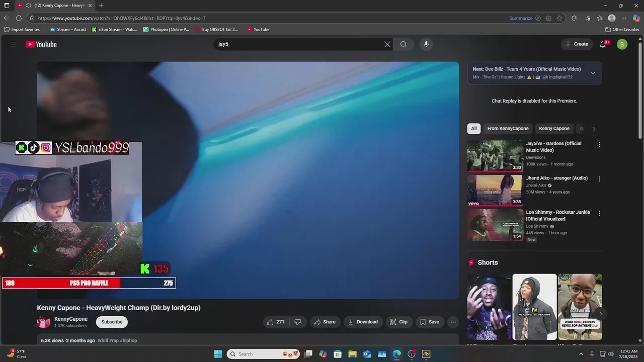The height and width of the screenshot is (362, 644).
Task: Open the account avatar labeled B
Action: 622,44
